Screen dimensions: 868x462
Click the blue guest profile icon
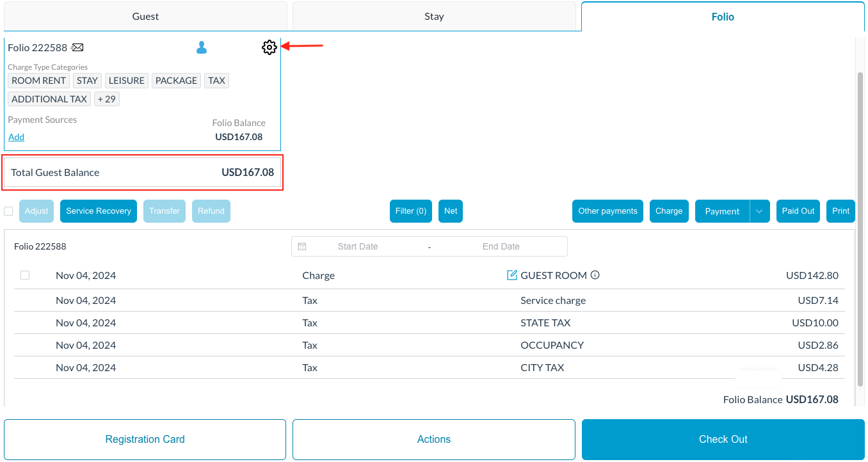(x=202, y=47)
